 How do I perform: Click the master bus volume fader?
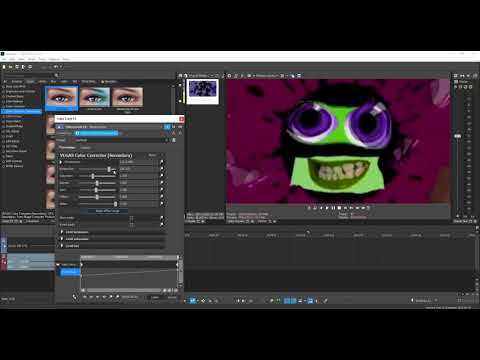pyautogui.click(x=458, y=136)
